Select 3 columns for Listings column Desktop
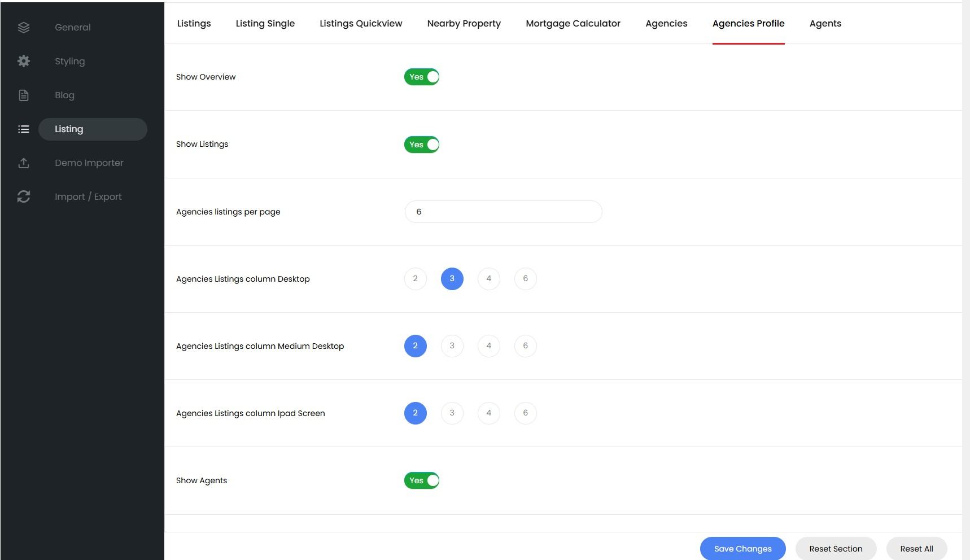 point(452,278)
